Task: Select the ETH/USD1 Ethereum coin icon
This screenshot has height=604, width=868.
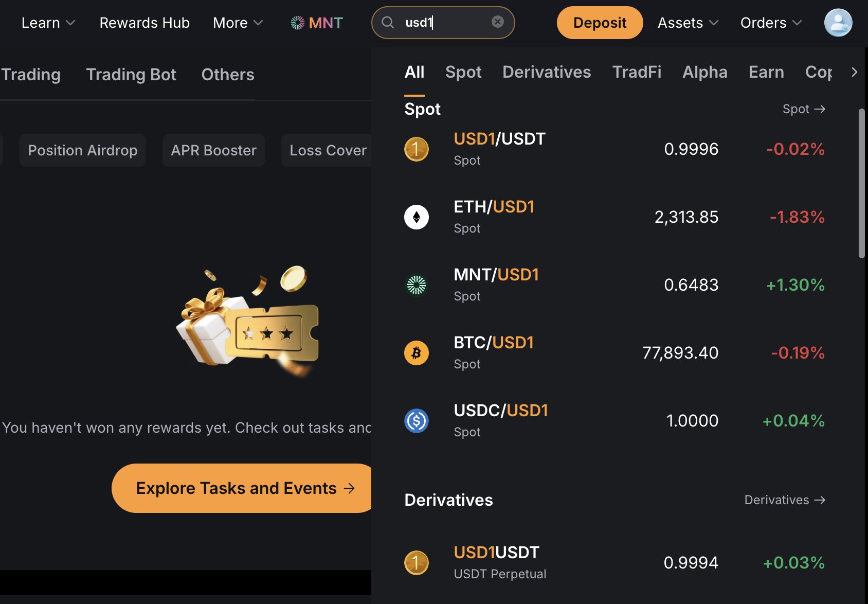Action: click(417, 217)
